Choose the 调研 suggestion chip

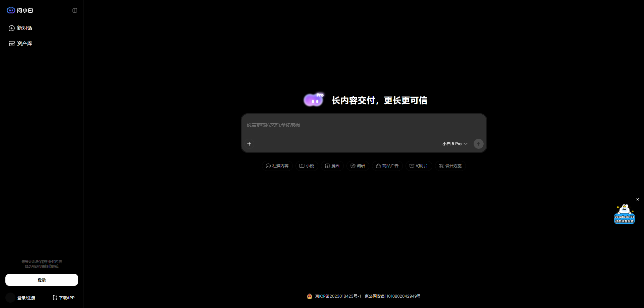(358, 166)
